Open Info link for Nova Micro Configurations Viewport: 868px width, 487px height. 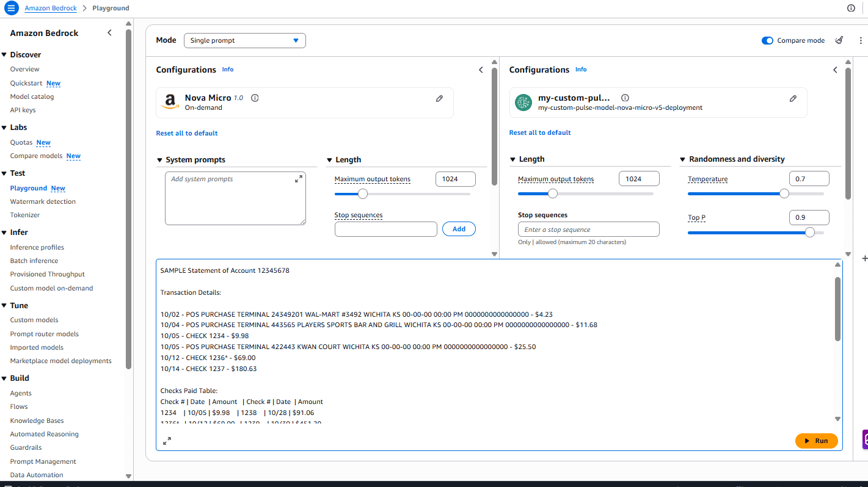coord(228,70)
